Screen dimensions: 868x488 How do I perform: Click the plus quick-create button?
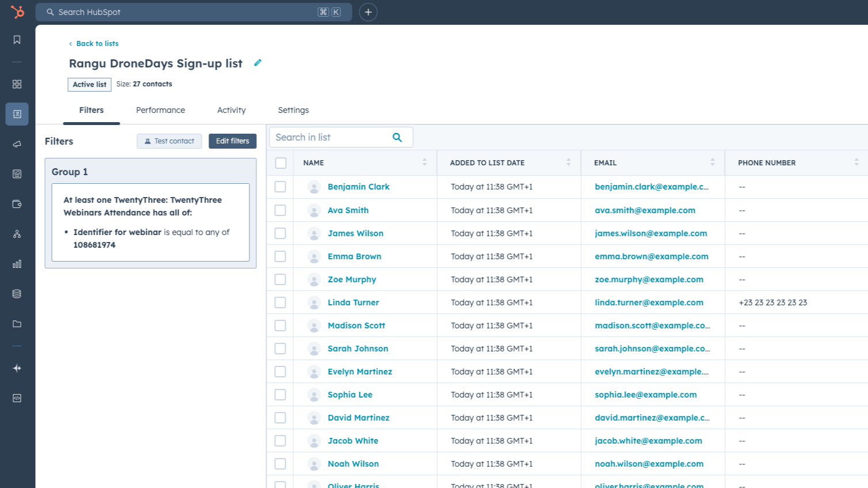coord(368,12)
